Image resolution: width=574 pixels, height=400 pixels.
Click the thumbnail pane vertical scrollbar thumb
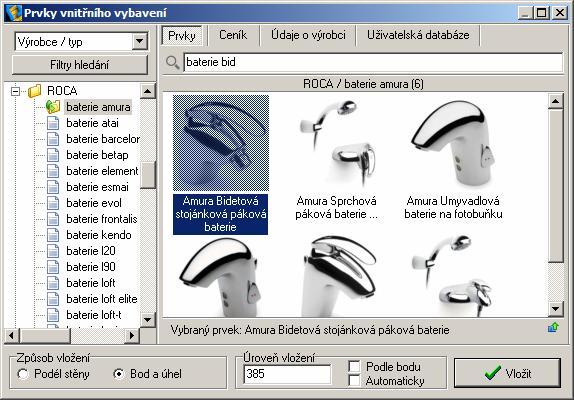point(555,186)
